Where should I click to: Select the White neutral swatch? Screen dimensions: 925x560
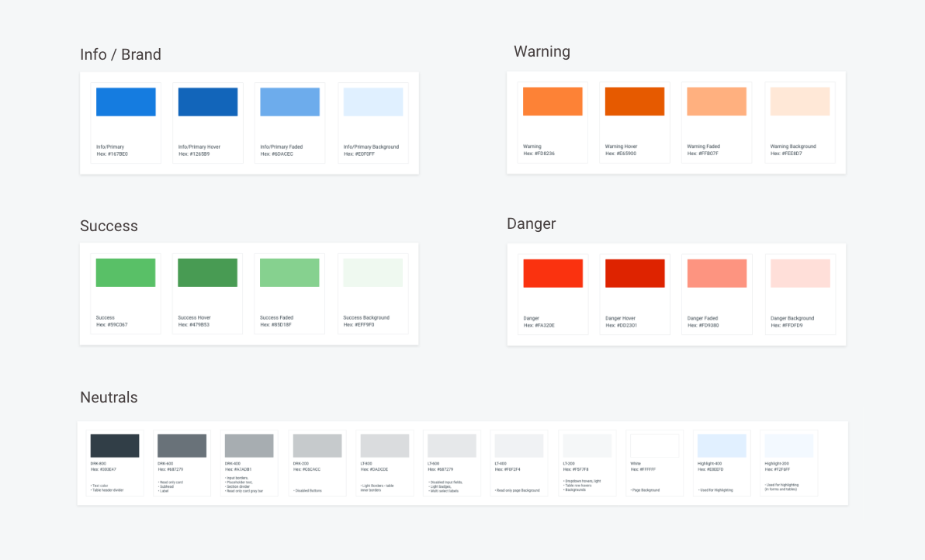pos(655,446)
